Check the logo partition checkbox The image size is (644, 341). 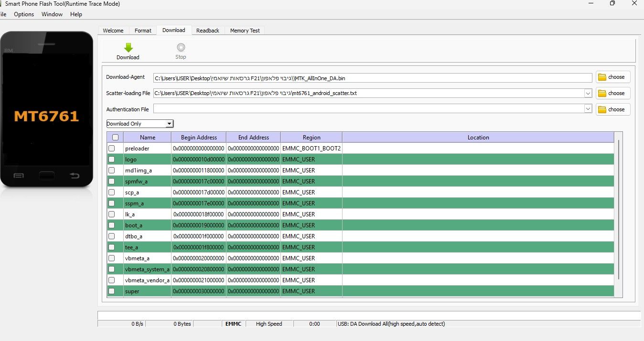coord(112,160)
